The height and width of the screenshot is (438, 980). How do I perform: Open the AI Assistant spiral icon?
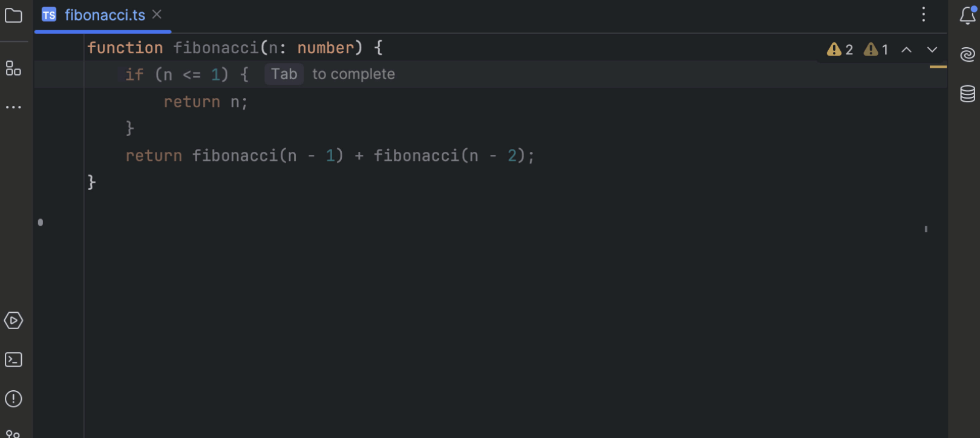pyautogui.click(x=967, y=54)
